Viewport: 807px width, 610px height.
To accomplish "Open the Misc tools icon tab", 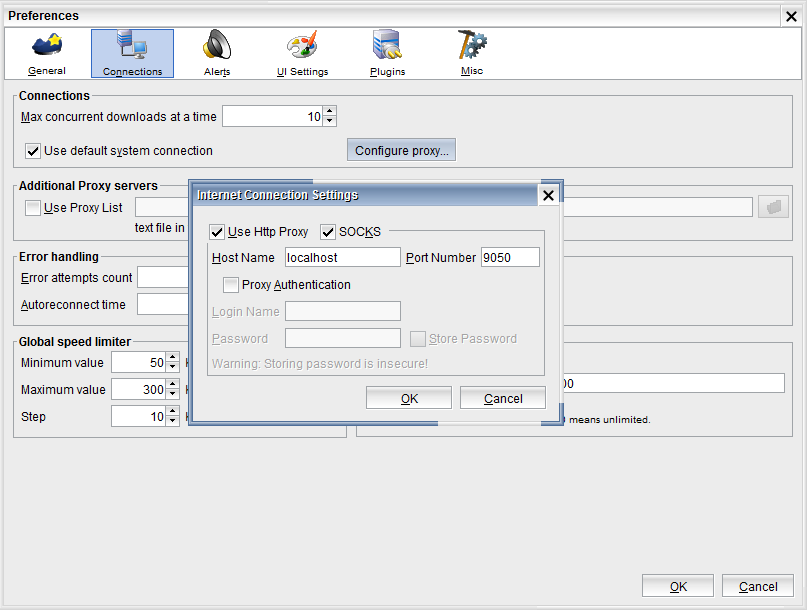I will point(472,46).
